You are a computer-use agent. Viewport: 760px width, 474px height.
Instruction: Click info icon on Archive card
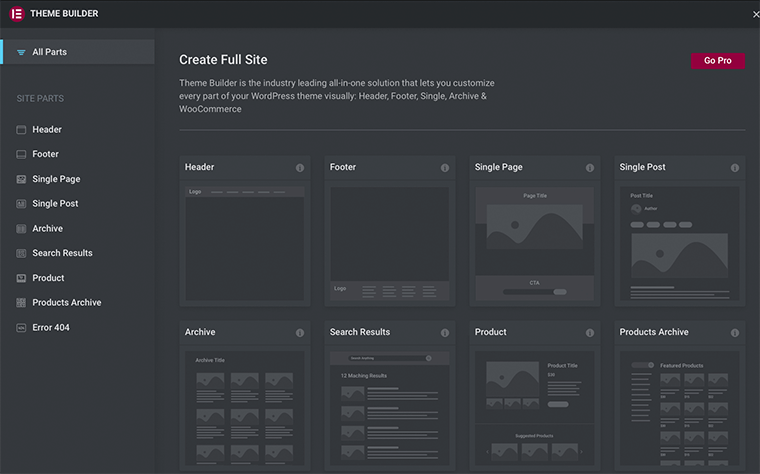click(300, 333)
